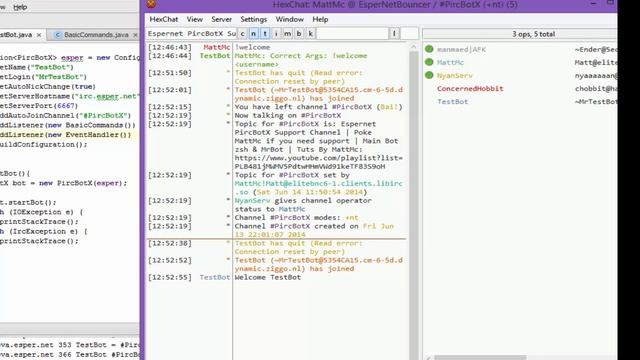
Task: Toggle channel mode c button
Action: tap(242, 33)
